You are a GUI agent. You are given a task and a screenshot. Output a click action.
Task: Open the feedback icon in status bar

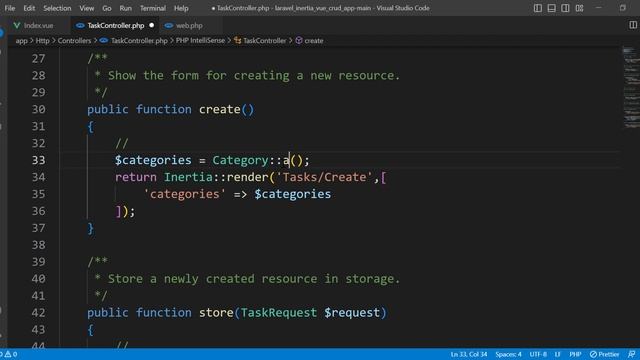click(x=631, y=354)
